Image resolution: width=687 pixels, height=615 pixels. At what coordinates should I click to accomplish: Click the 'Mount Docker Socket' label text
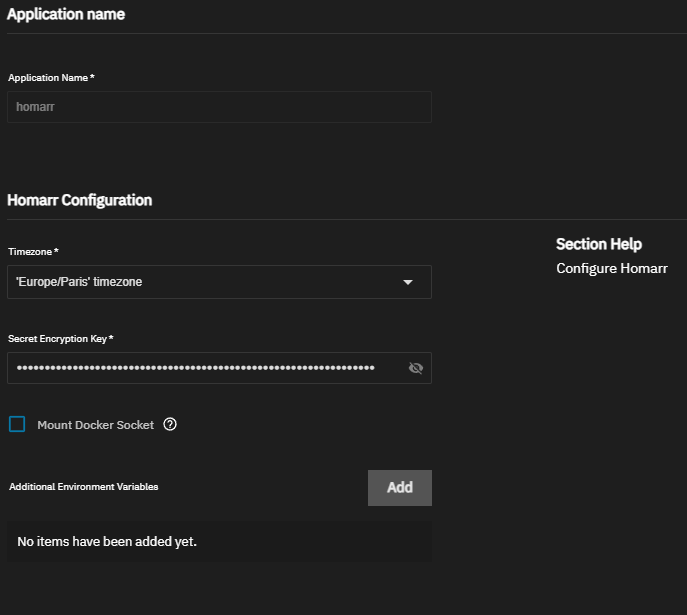96,425
